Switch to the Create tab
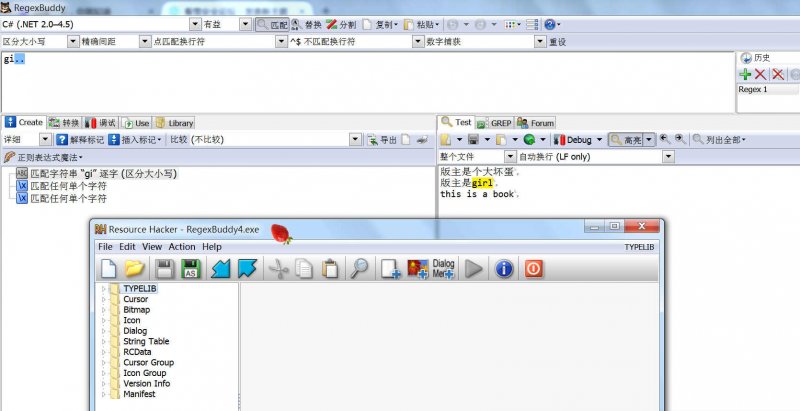This screenshot has width=800, height=411. tap(24, 122)
